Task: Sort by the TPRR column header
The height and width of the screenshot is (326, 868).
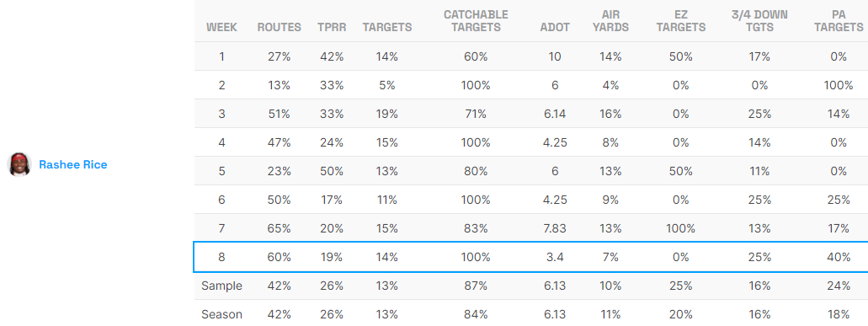Action: point(332,27)
